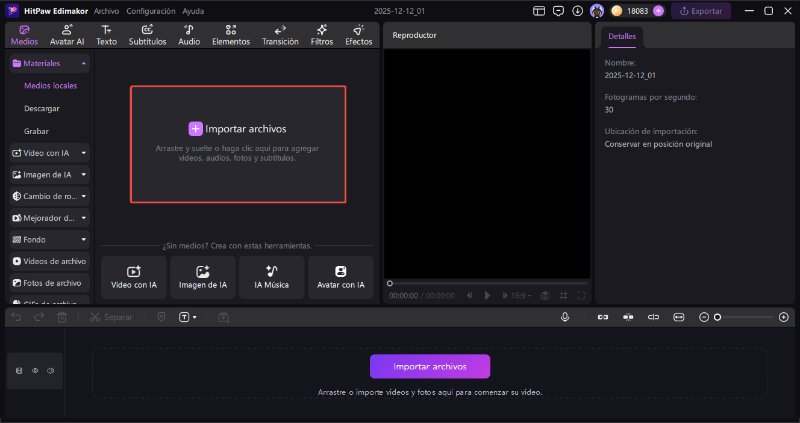The image size is (800, 423).
Task: Open the 16:9 aspect ratio dropdown
Action: pyautogui.click(x=522, y=295)
